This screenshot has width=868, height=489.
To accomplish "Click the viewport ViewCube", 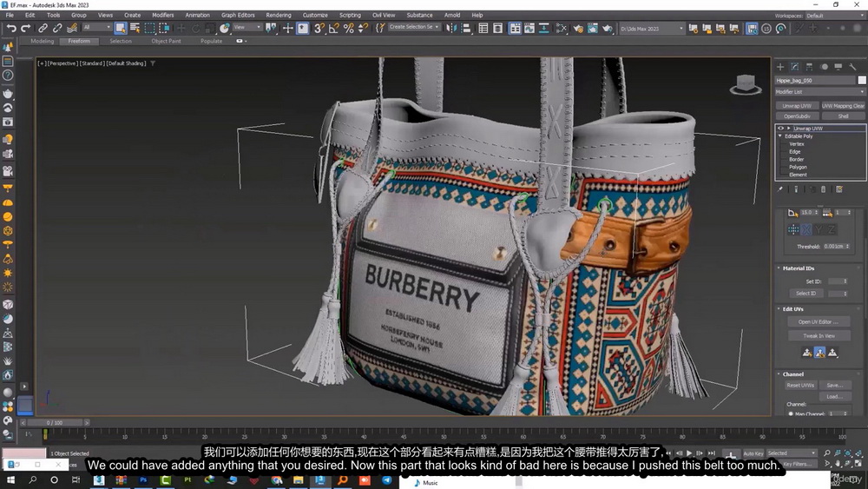I will pyautogui.click(x=745, y=85).
